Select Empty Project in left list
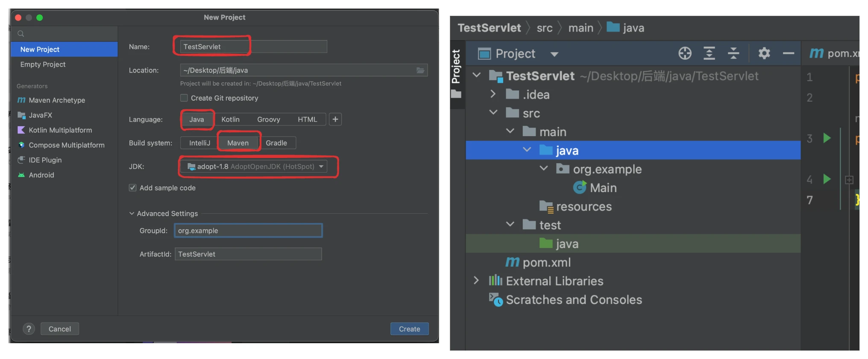The height and width of the screenshot is (359, 868). click(64, 64)
